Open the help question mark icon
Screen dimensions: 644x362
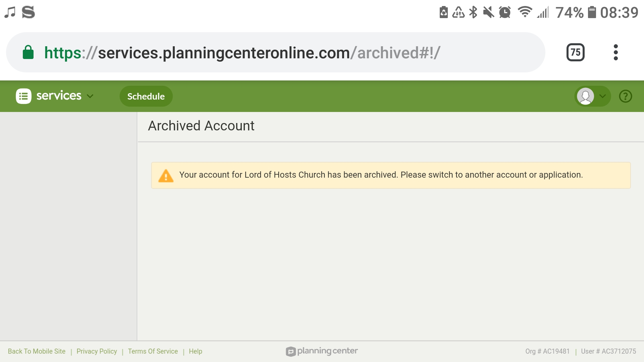pyautogui.click(x=625, y=96)
